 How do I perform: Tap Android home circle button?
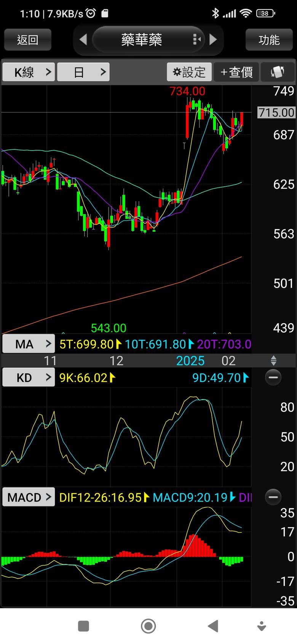(x=148, y=626)
